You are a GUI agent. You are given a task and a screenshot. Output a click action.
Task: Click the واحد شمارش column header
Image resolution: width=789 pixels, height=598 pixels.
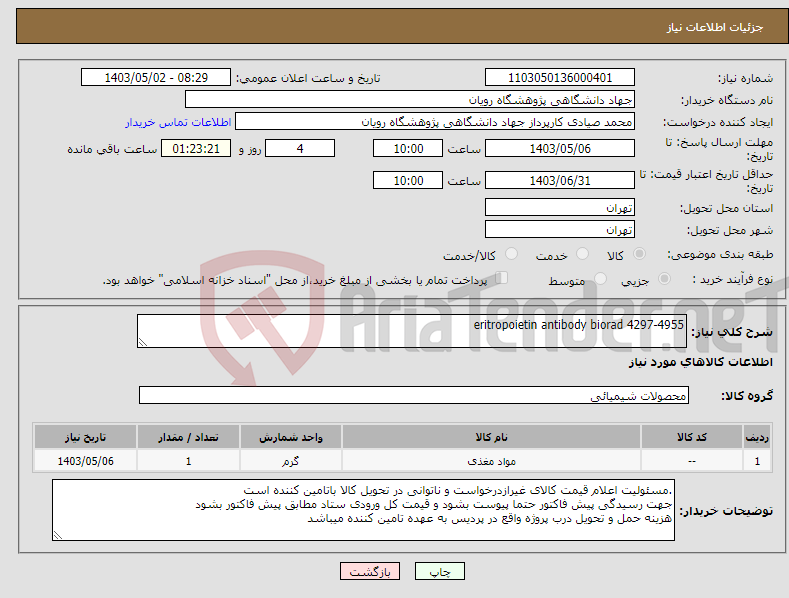point(291,437)
